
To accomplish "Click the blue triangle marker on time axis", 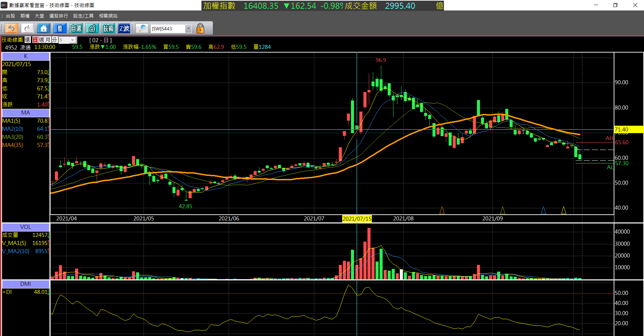I will [x=543, y=210].
